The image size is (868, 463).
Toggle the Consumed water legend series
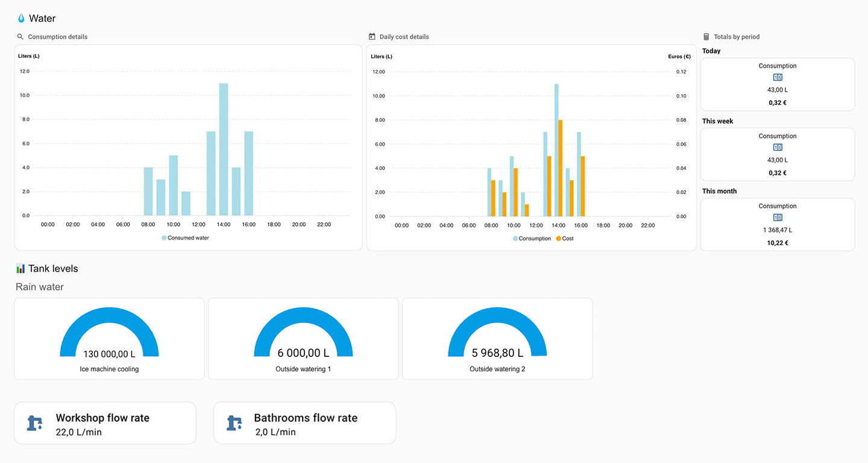click(x=185, y=238)
